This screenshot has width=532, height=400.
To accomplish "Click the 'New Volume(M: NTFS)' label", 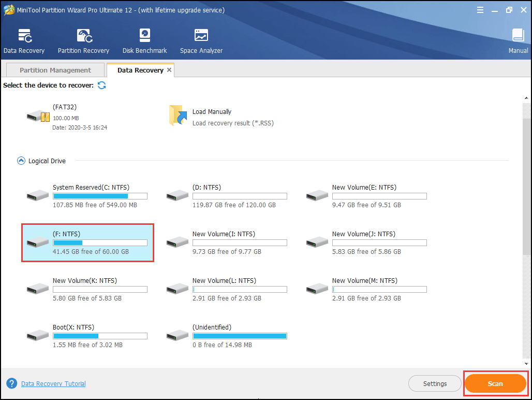I will 365,280.
